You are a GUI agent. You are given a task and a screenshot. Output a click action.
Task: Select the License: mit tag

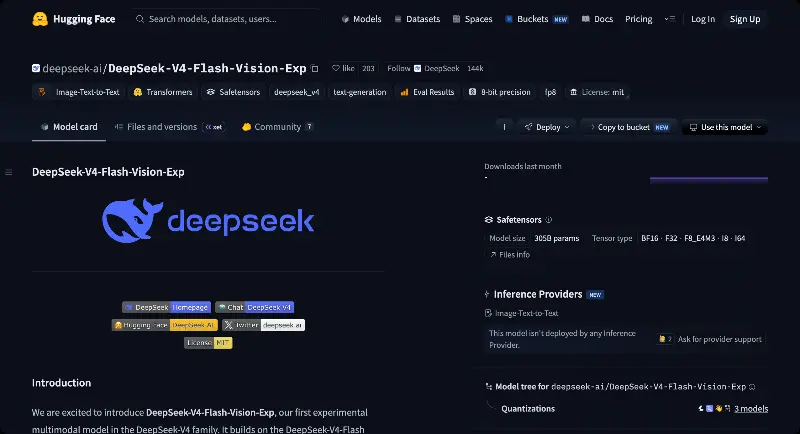pos(597,92)
